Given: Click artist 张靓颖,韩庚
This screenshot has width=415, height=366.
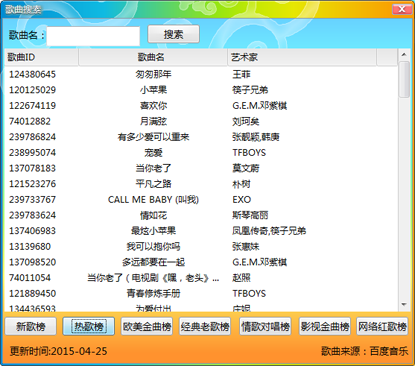Looking at the screenshot, I should point(256,137).
